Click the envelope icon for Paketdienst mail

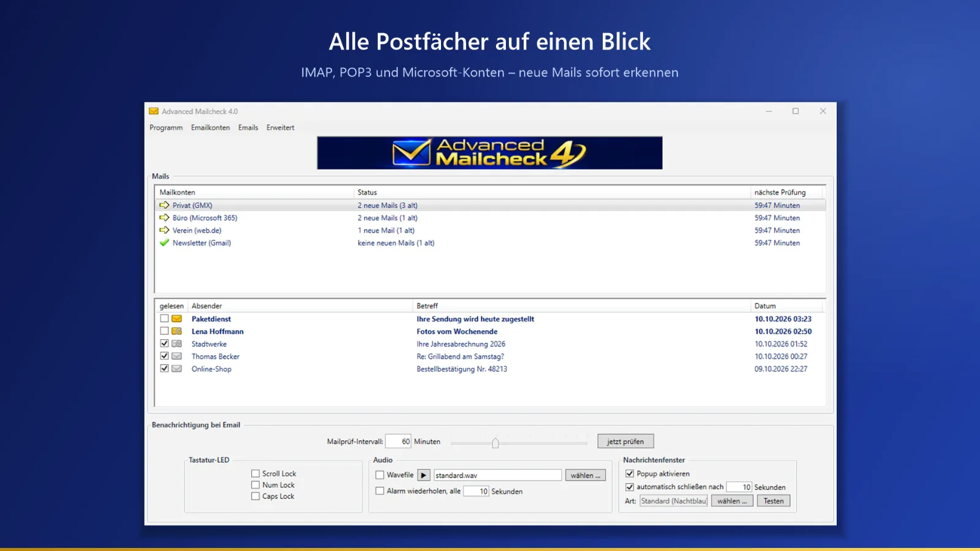(176, 318)
